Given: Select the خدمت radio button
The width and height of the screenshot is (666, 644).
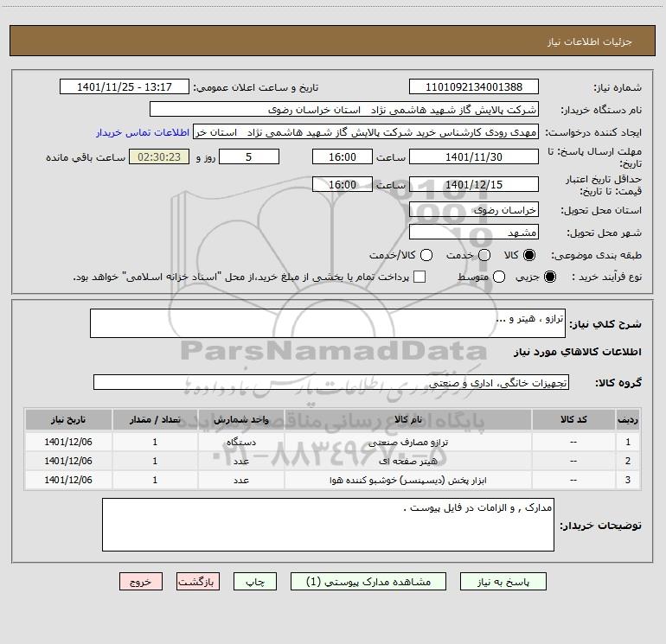Looking at the screenshot, I should (x=484, y=255).
